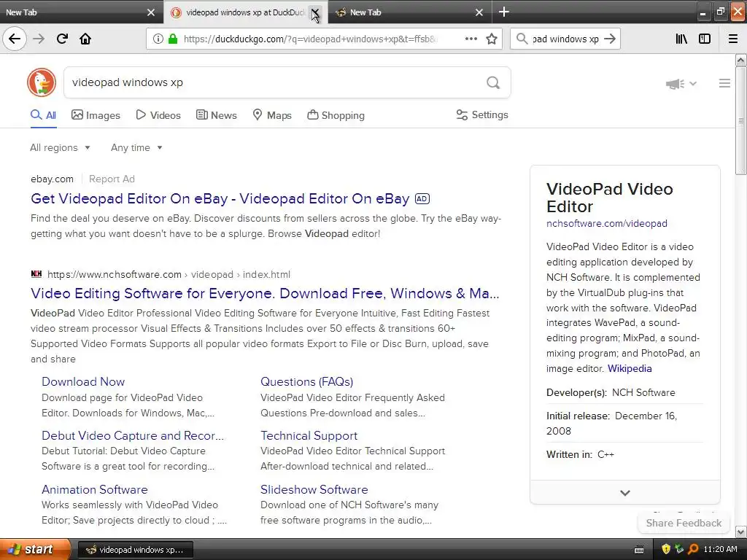
Task: Open the Animation Software sublink
Action: pyautogui.click(x=94, y=489)
